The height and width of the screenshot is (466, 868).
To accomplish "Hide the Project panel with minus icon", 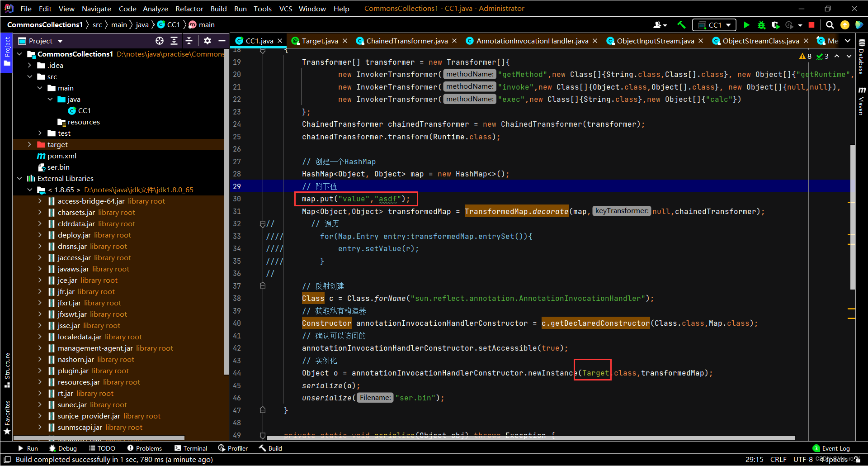I will (222, 41).
